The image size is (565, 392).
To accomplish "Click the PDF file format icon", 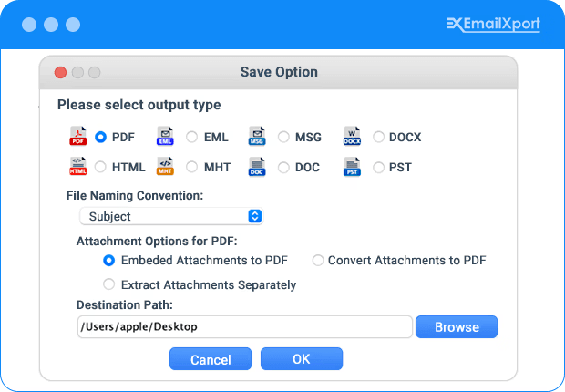I will (78, 136).
